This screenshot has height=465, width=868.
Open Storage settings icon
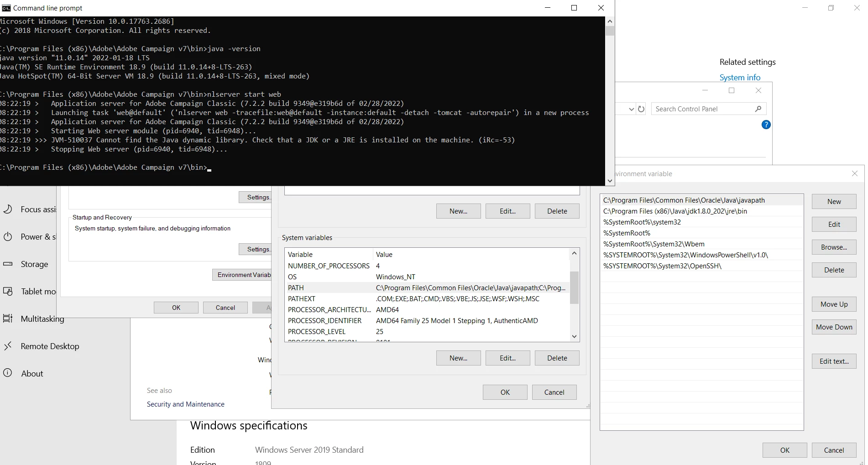click(8, 264)
